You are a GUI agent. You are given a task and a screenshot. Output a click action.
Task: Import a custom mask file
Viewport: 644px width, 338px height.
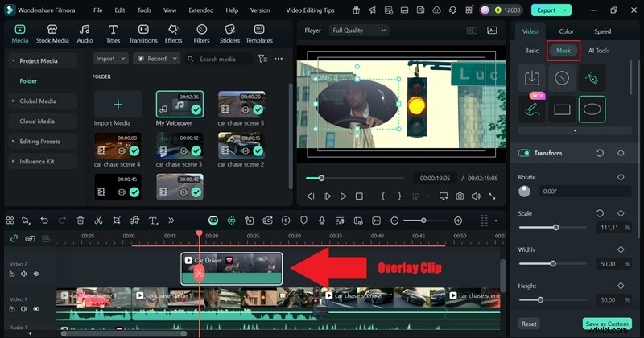point(531,77)
